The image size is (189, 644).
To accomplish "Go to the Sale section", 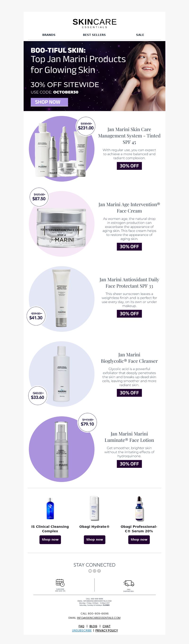I will coord(140,35).
